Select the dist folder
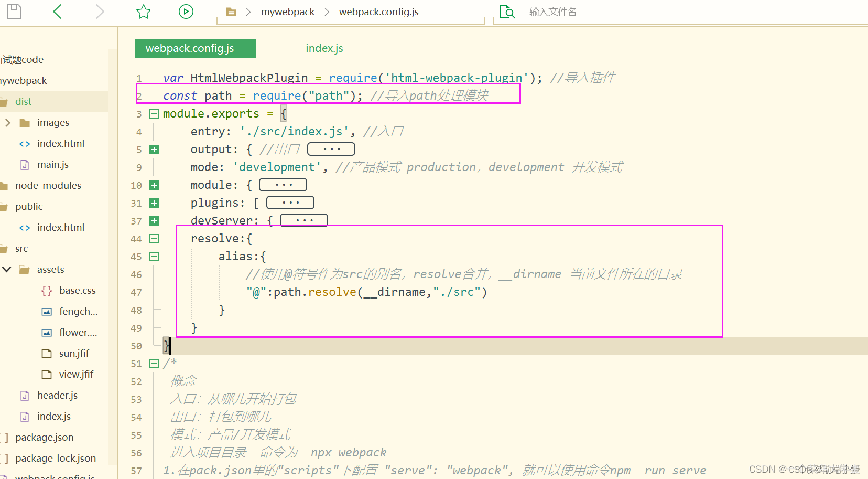The image size is (868, 479). pos(24,101)
